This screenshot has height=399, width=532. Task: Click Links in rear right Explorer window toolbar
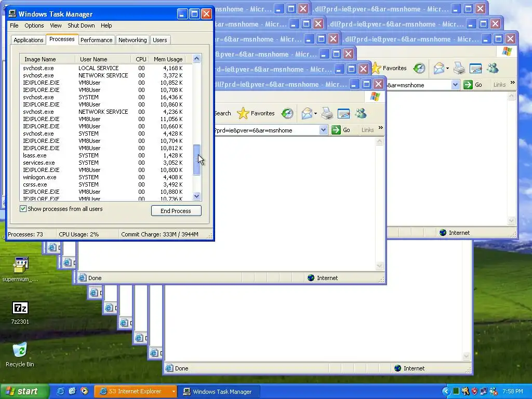tap(499, 85)
